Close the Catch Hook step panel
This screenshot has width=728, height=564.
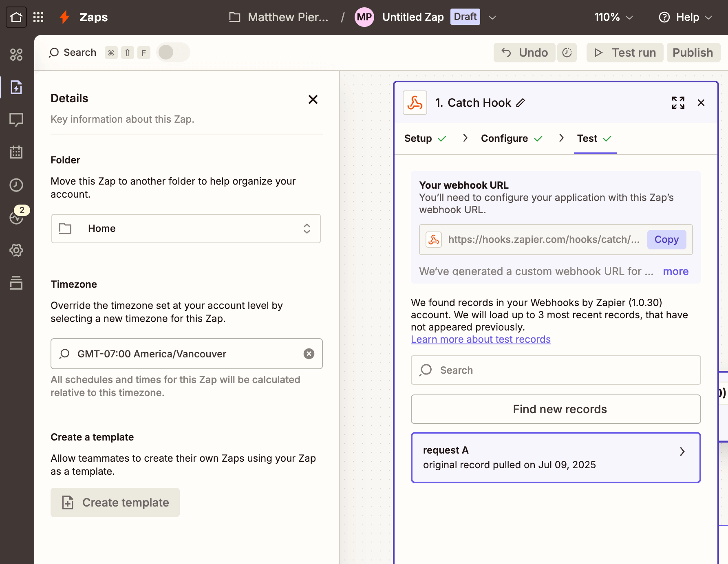pyautogui.click(x=701, y=103)
